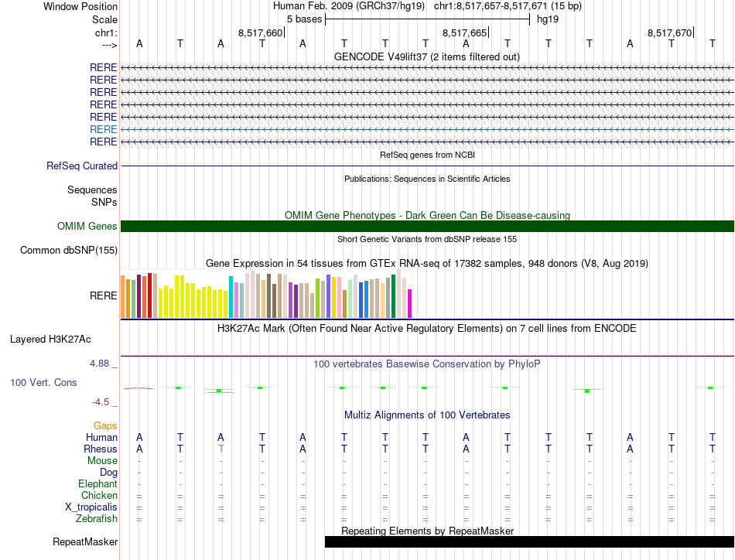
Task: Click the Layered H3K27Ac track label
Action: tap(50, 339)
